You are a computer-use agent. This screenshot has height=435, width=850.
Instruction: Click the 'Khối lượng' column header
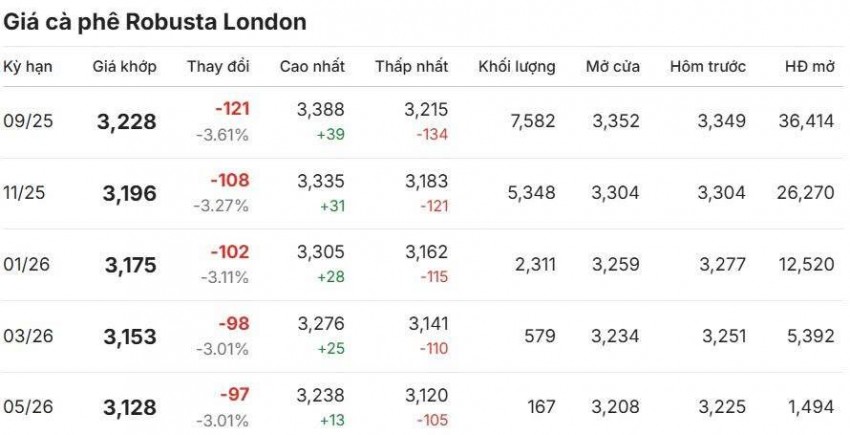[517, 67]
